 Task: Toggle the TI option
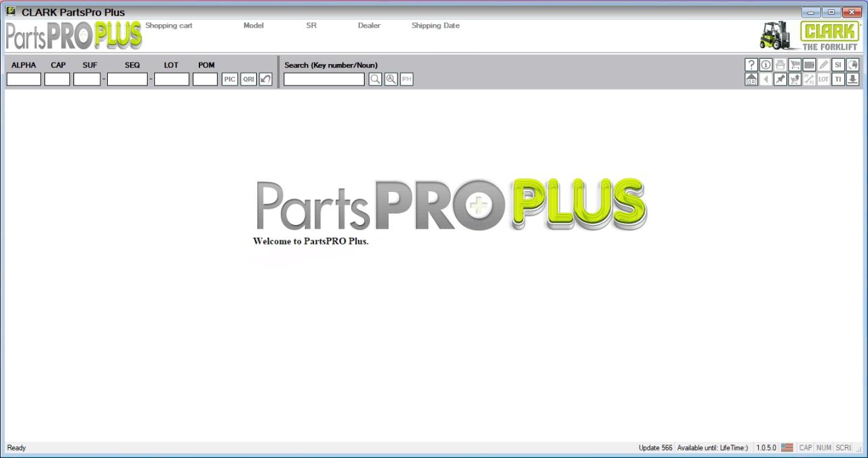[x=838, y=79]
